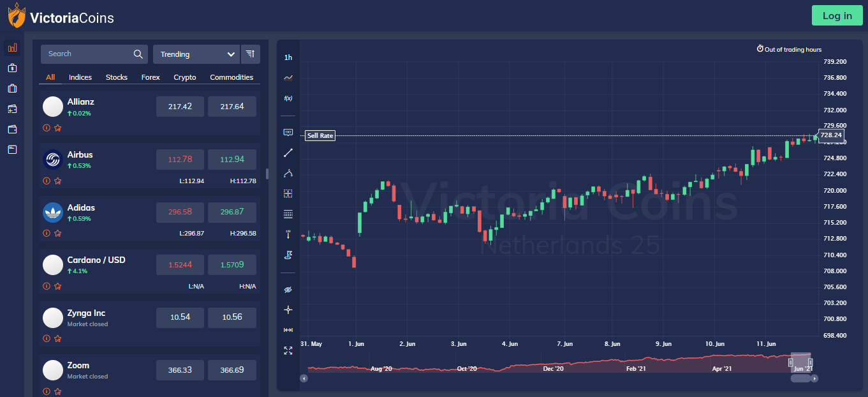Switch to the Stocks tab
Viewport: 868px width, 397px height.
117,77
